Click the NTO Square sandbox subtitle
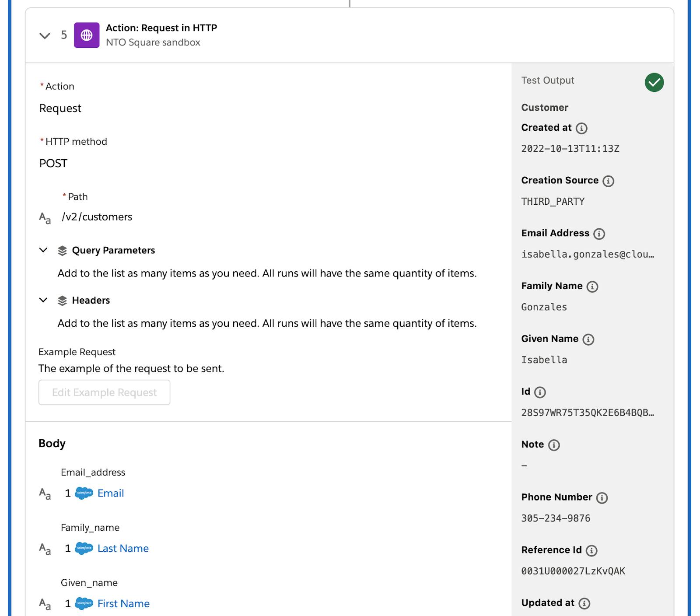Viewport: 700px width, 616px height. tap(153, 42)
